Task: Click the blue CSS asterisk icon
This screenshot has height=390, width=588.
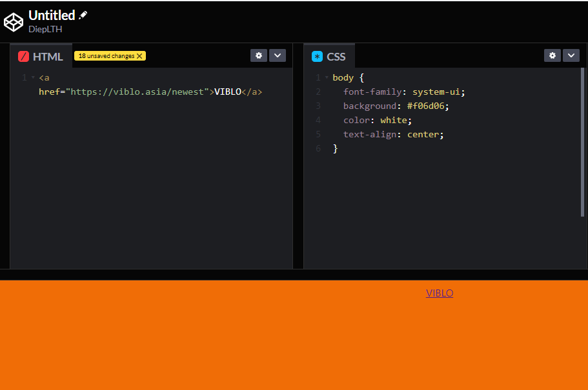Action: pos(318,57)
